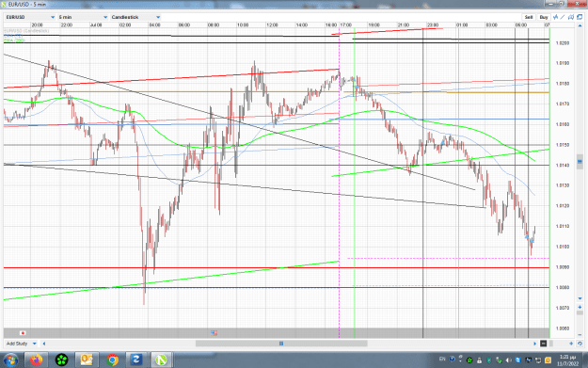The height and width of the screenshot is (368, 588).
Task: Click the price axis plus zoom icon
Action: (x=580, y=307)
